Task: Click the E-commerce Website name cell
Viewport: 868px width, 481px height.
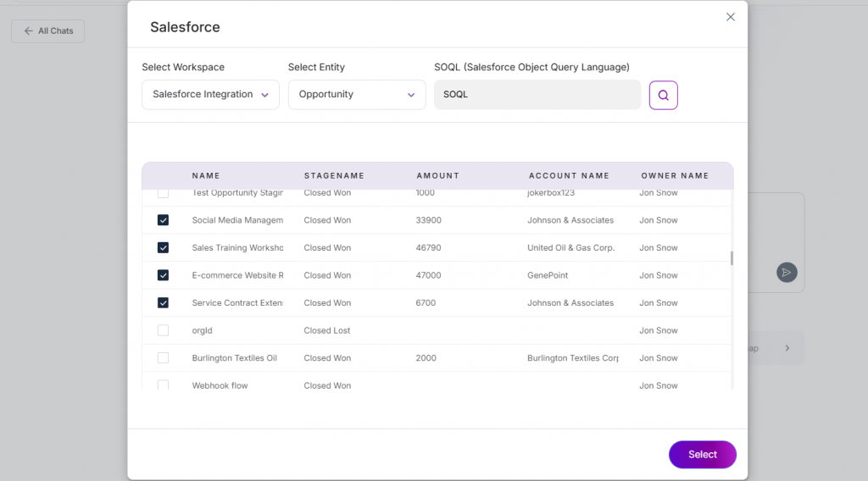Action: (237, 275)
